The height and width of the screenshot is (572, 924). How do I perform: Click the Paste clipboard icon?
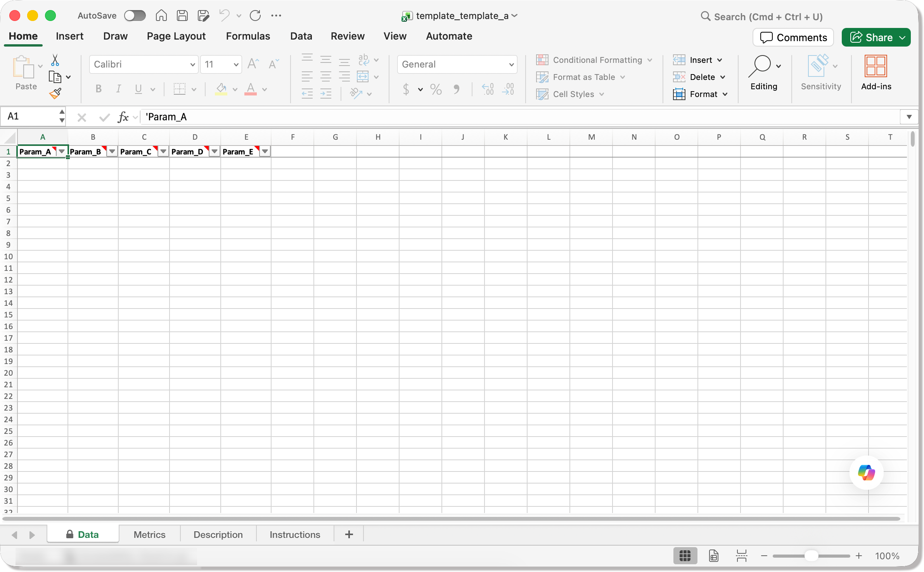[23, 67]
